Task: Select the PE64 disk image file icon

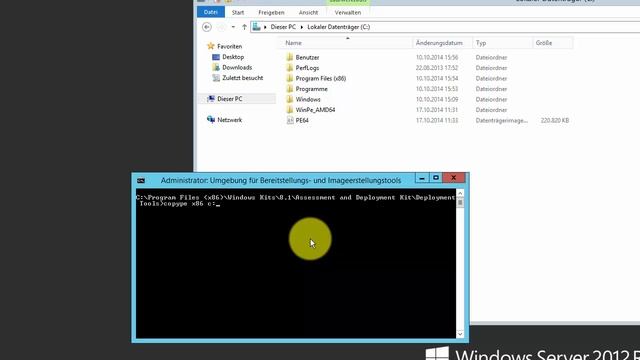Action: [x=290, y=120]
